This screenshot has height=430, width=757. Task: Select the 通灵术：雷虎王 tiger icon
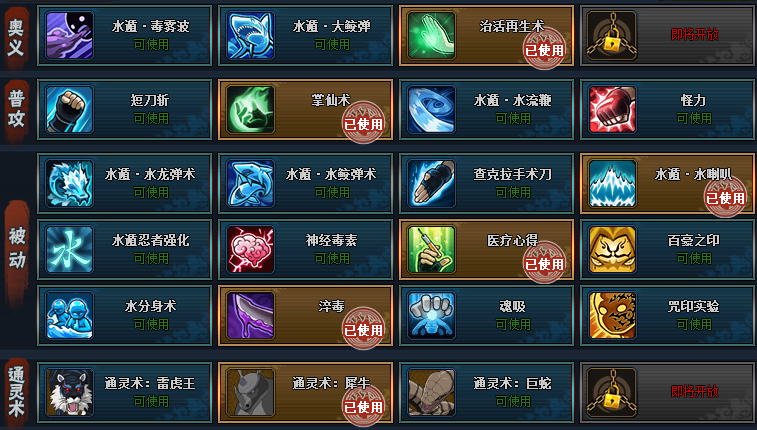tap(70, 392)
